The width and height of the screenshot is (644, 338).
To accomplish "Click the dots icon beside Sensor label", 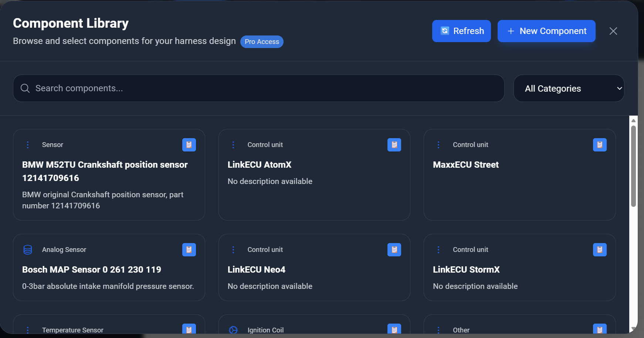I will 28,145.
